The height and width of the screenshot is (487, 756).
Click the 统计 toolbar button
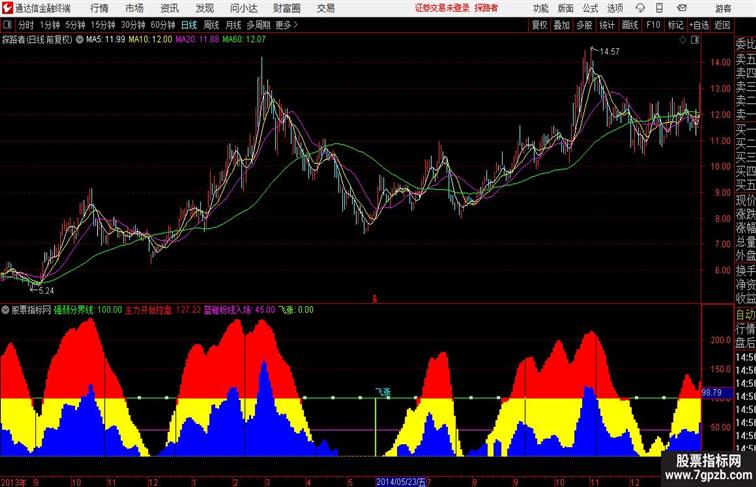(607, 25)
